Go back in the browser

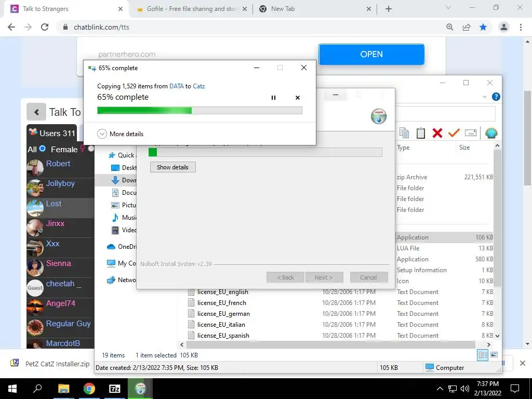[x=11, y=27]
